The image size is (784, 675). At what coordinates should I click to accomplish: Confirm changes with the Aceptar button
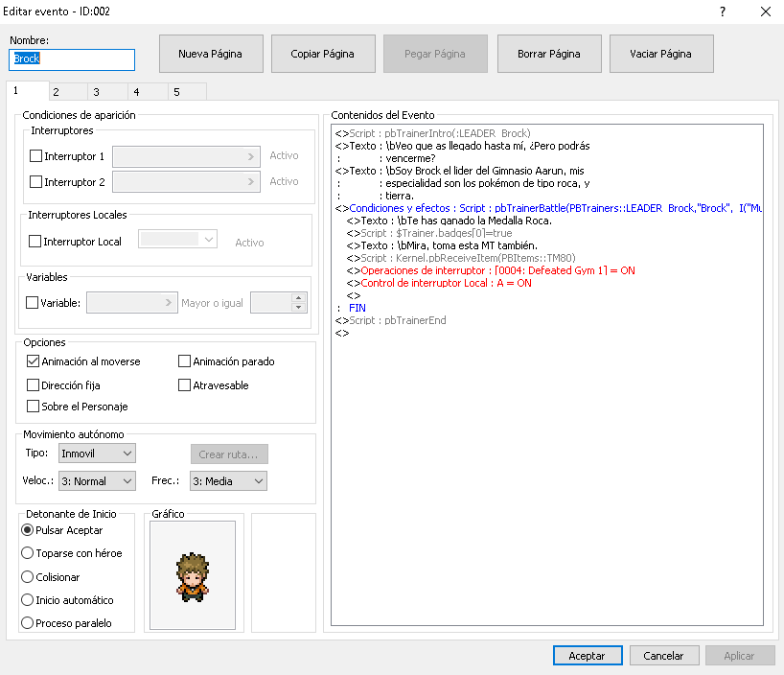[x=587, y=656]
